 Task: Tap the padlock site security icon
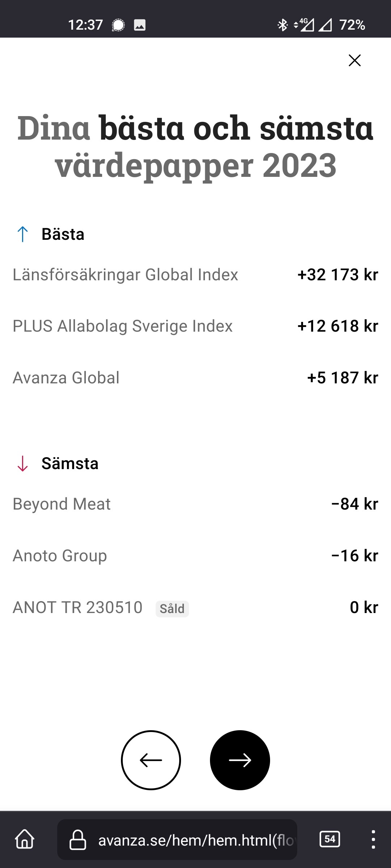pos(78,839)
